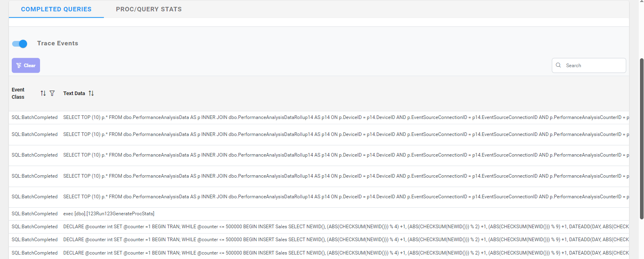Open the Event Class column filter funnel
644x259 pixels.
52,93
